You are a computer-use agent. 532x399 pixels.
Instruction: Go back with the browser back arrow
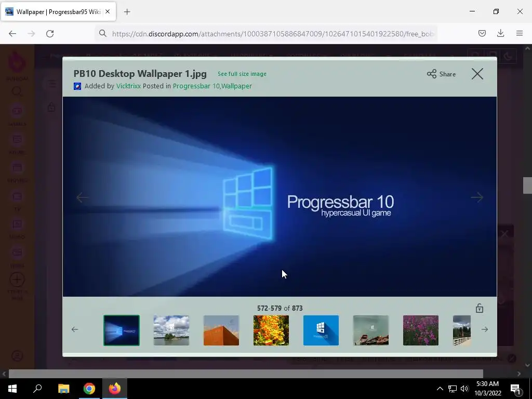[x=12, y=34]
